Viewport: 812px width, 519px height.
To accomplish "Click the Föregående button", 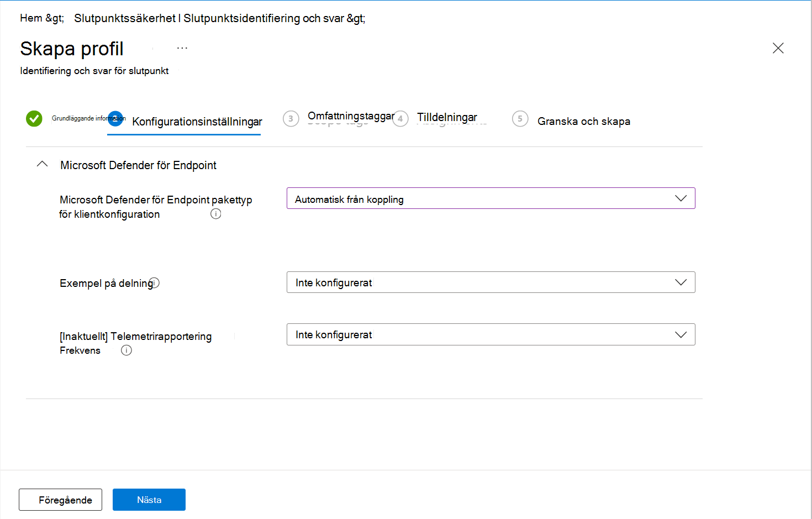I will pos(61,500).
